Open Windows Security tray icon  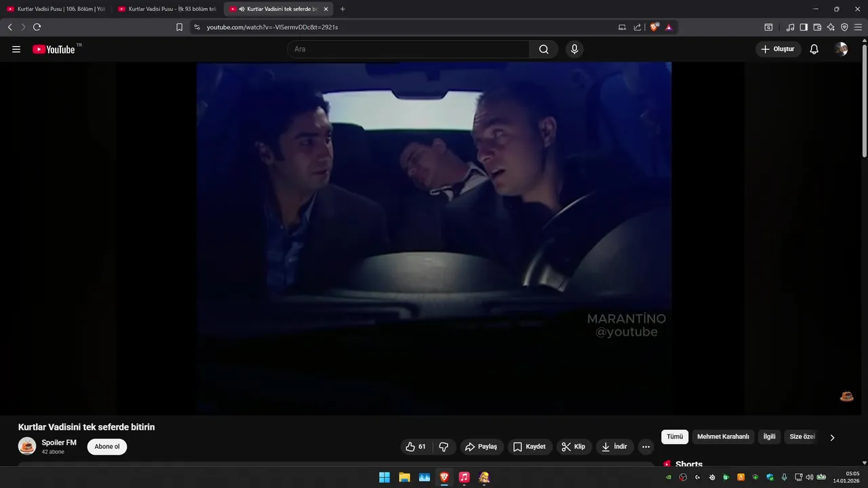pos(770,477)
